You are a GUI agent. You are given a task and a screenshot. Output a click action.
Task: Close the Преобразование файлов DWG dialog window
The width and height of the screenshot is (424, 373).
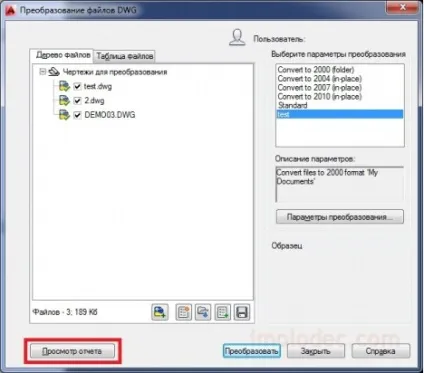[403, 7]
